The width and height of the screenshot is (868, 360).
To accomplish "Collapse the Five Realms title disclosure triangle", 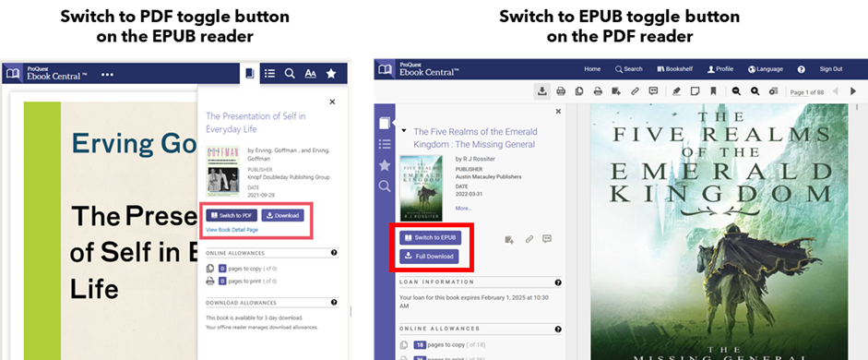I will tap(404, 131).
